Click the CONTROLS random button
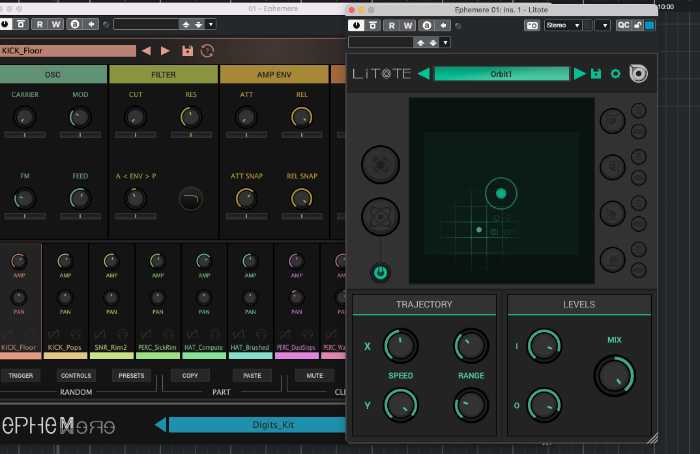This screenshot has height=454, width=700. [x=76, y=375]
